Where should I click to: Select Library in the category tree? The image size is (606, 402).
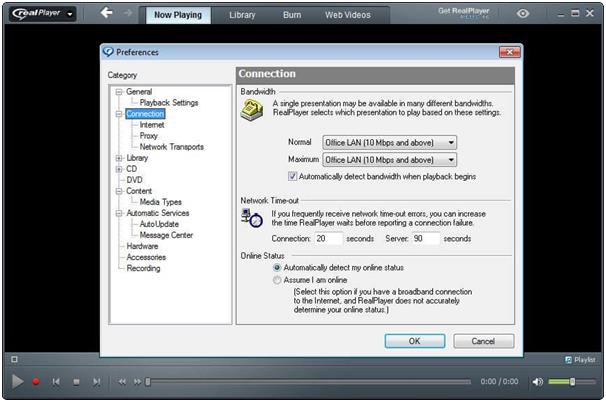[137, 158]
